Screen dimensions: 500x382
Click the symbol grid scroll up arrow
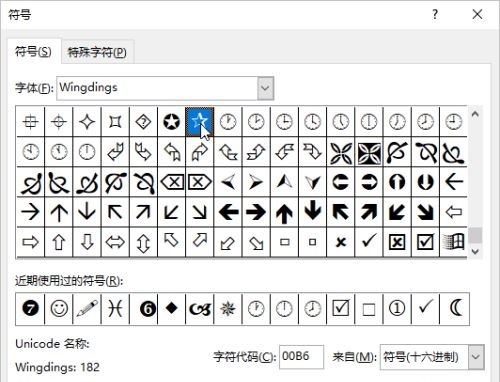pyautogui.click(x=475, y=114)
